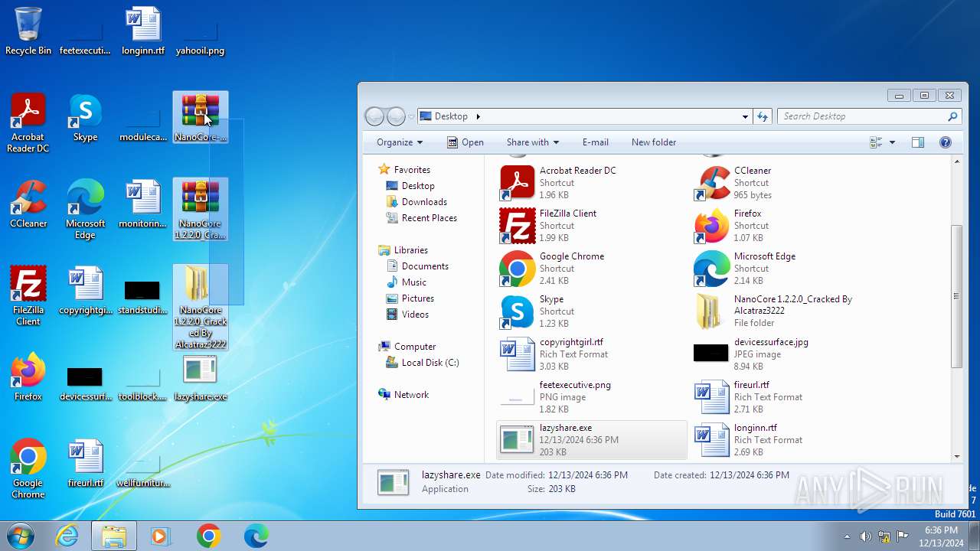This screenshot has height=551, width=980.
Task: Open the view options dropdown arrow
Action: [892, 142]
